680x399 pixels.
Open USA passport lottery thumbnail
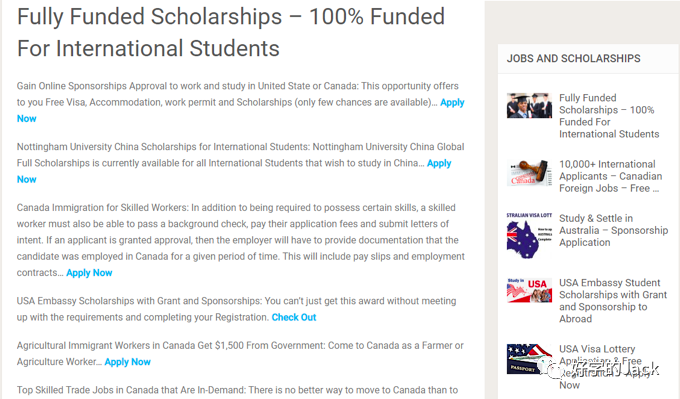click(529, 359)
